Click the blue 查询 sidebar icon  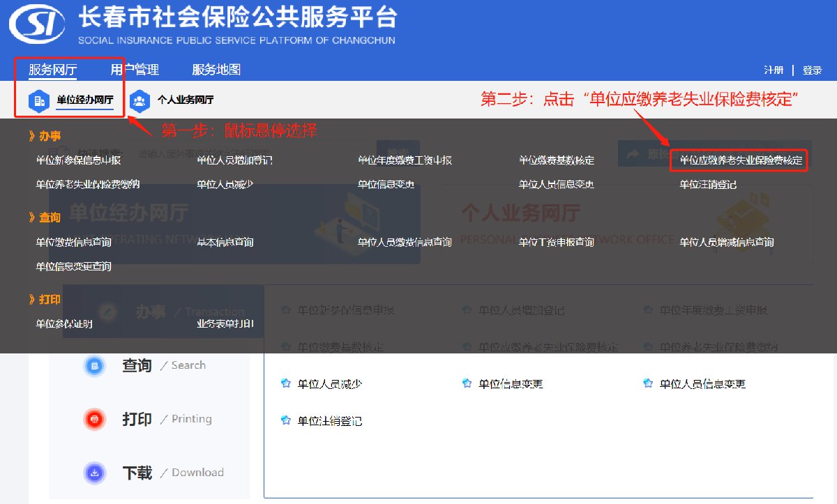click(94, 365)
